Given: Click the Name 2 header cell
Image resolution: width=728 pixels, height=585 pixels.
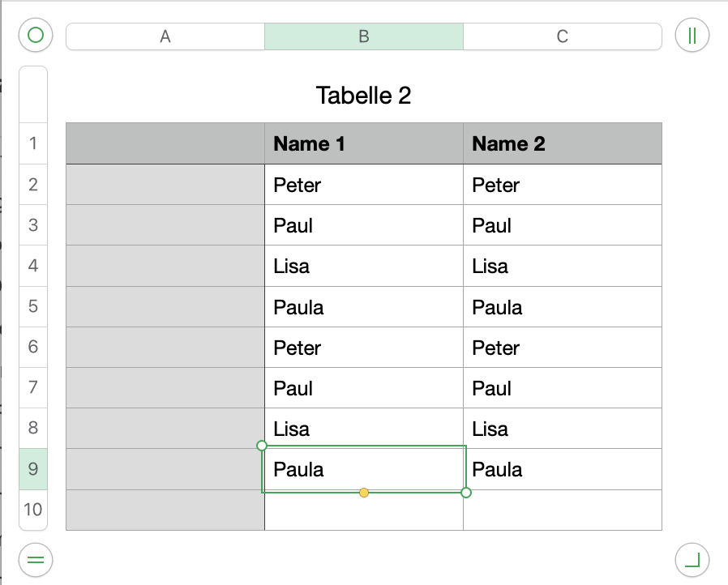Looking at the screenshot, I should 562,143.
